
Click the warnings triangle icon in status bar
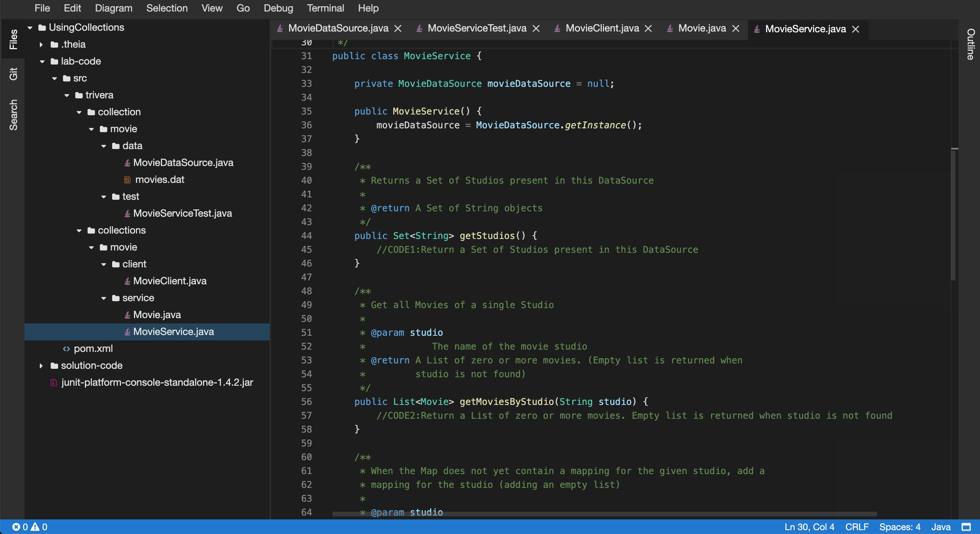coord(35,527)
